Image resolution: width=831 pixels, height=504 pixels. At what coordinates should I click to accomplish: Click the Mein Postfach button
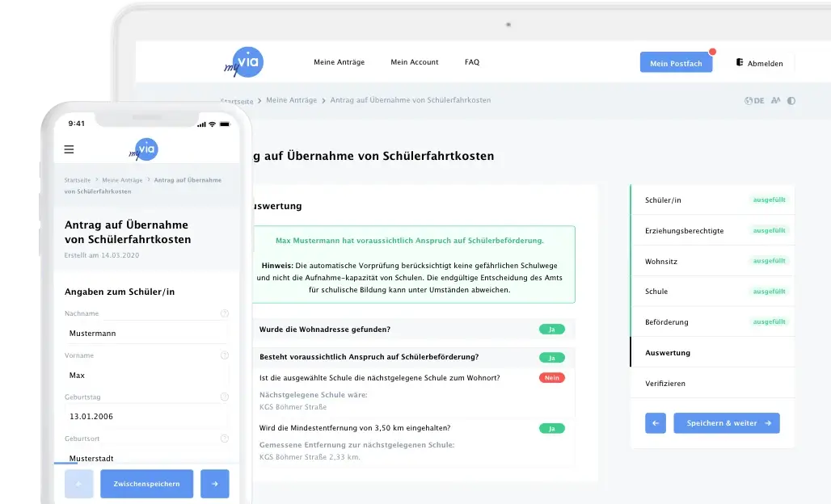676,63
